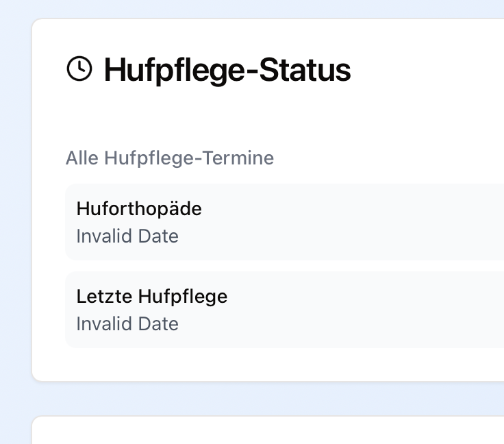
Task: Click Invalid Date under Letzte Hufpflege
Action: pyautogui.click(x=127, y=324)
